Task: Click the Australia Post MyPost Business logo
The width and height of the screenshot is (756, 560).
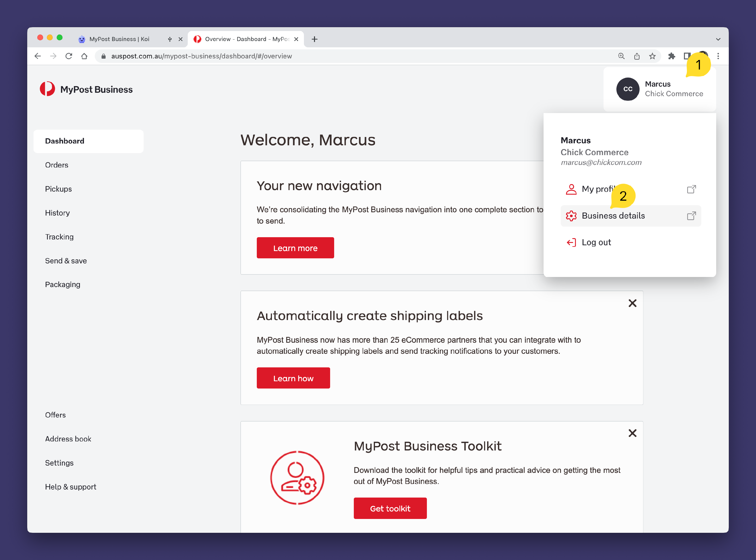Action: pyautogui.click(x=86, y=89)
